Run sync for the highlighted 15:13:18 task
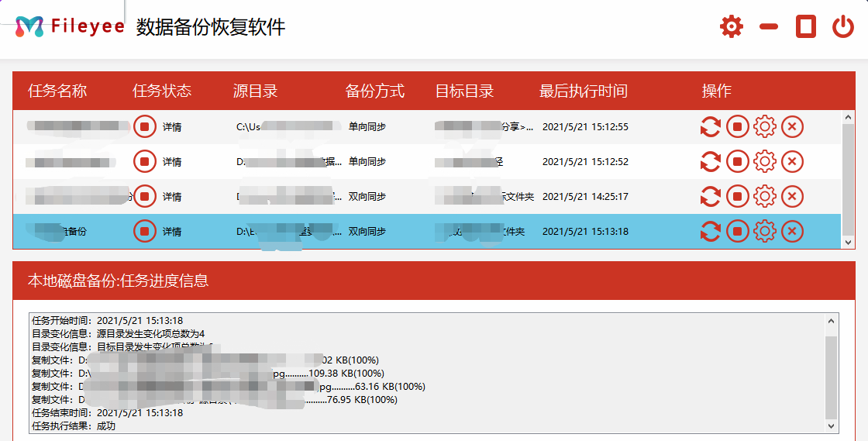 click(x=710, y=231)
